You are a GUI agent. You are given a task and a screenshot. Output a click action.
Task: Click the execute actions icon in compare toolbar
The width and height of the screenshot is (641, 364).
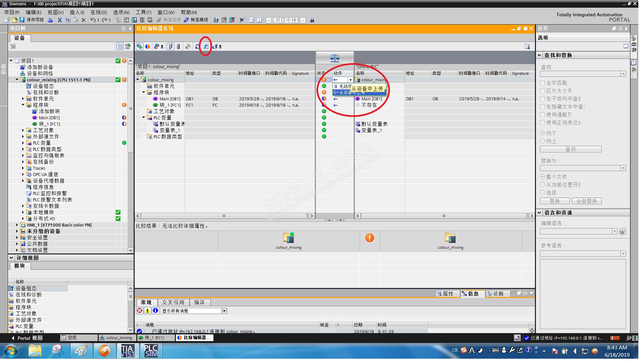click(x=205, y=46)
